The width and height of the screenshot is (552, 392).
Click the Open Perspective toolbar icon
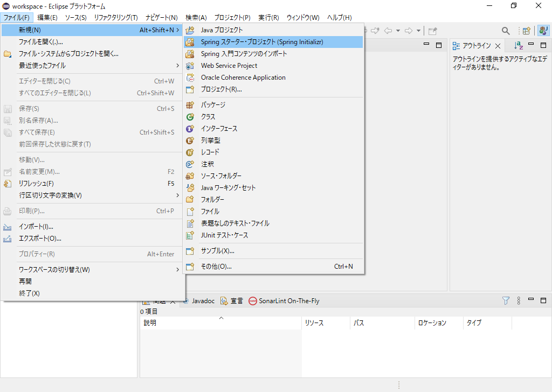tap(527, 31)
